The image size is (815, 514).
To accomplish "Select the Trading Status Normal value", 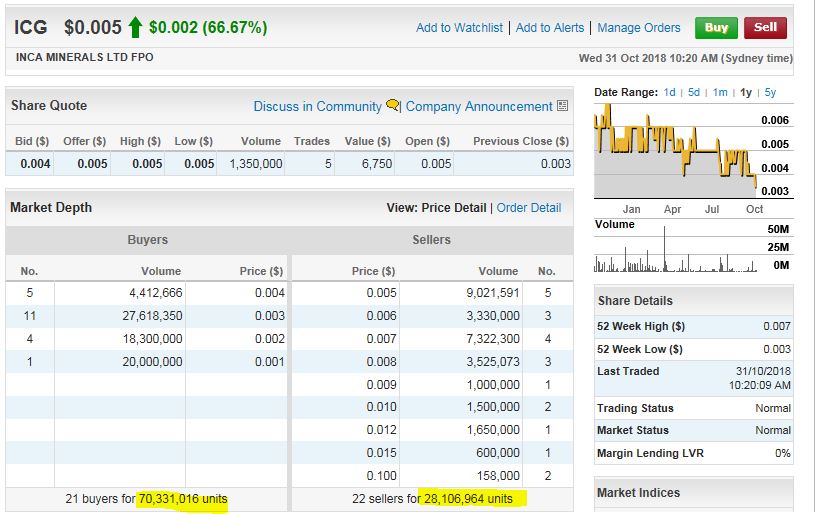I will click(773, 408).
